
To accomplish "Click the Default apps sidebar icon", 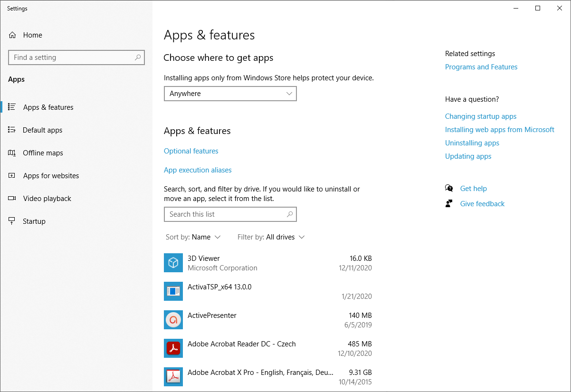I will pos(12,130).
